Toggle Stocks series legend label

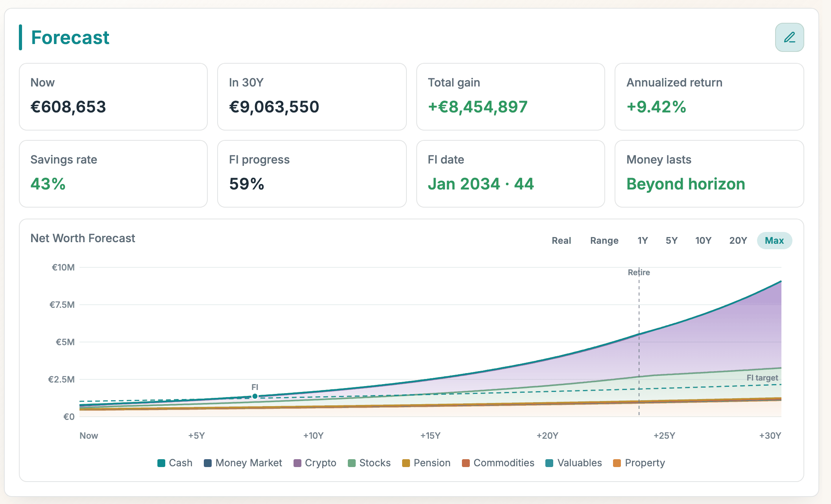click(x=375, y=463)
